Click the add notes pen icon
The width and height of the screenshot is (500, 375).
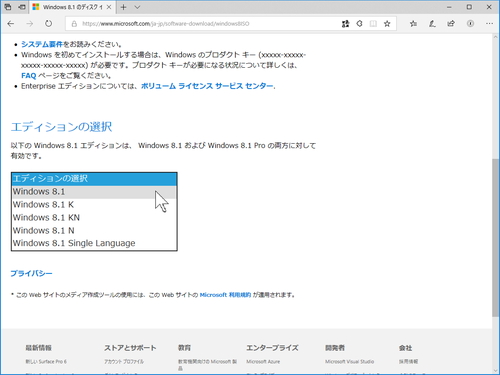(x=432, y=24)
